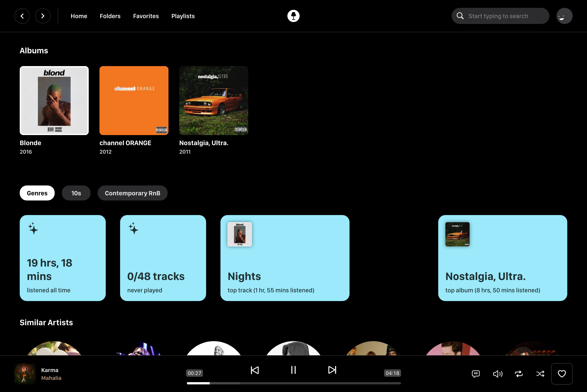The image size is (587, 392).
Task: Pause the current song
Action: coord(293,370)
